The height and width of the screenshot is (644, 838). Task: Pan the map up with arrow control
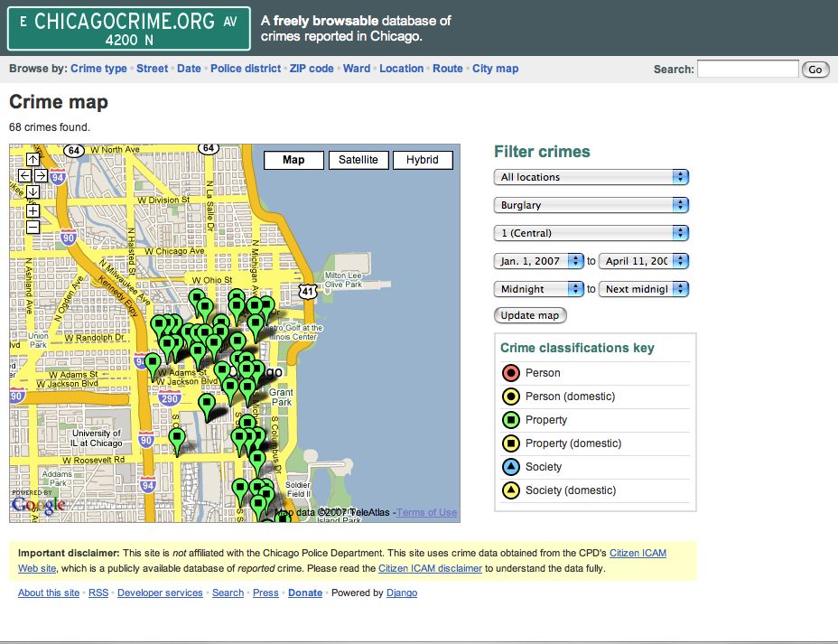[33, 159]
